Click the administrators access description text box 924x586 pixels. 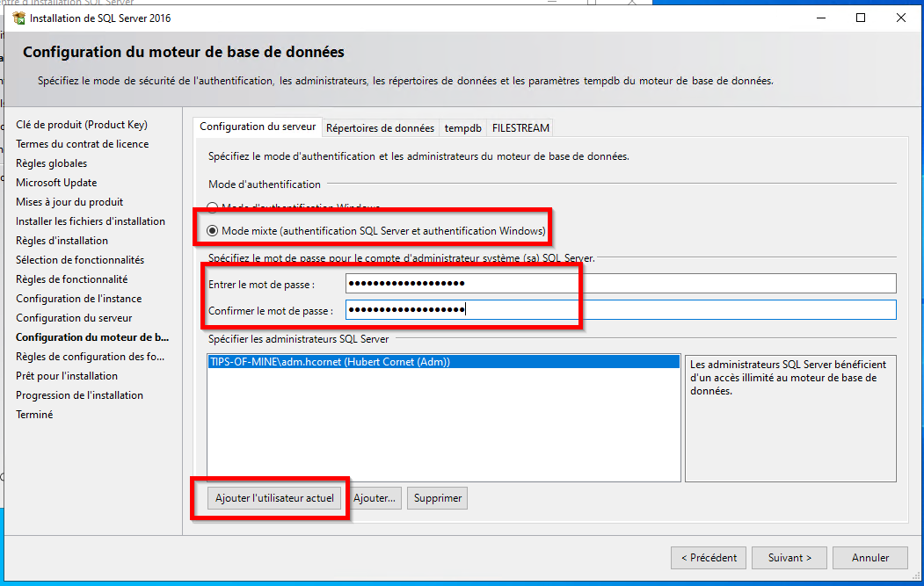pos(790,418)
